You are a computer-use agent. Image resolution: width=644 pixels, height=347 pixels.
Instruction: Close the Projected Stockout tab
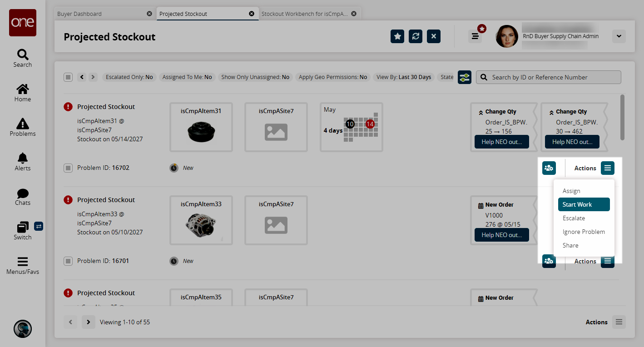[252, 14]
